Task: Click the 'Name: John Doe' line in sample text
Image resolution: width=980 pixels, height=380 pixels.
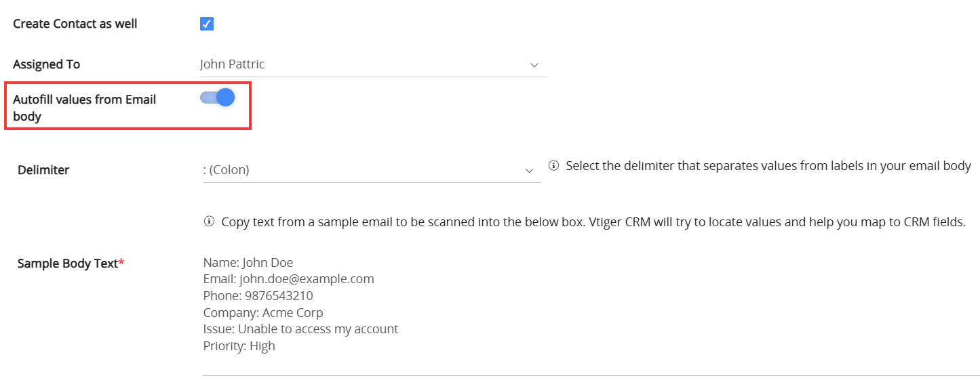Action: 248,263
